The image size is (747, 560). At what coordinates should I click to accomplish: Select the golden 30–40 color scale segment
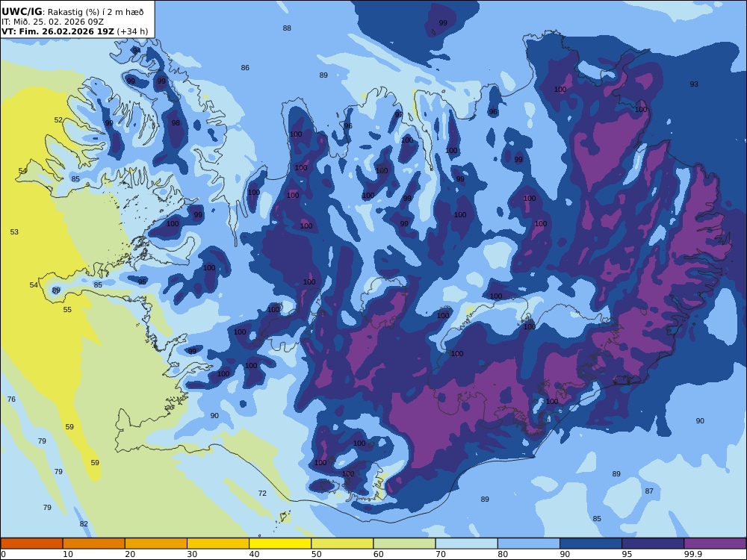(218, 544)
